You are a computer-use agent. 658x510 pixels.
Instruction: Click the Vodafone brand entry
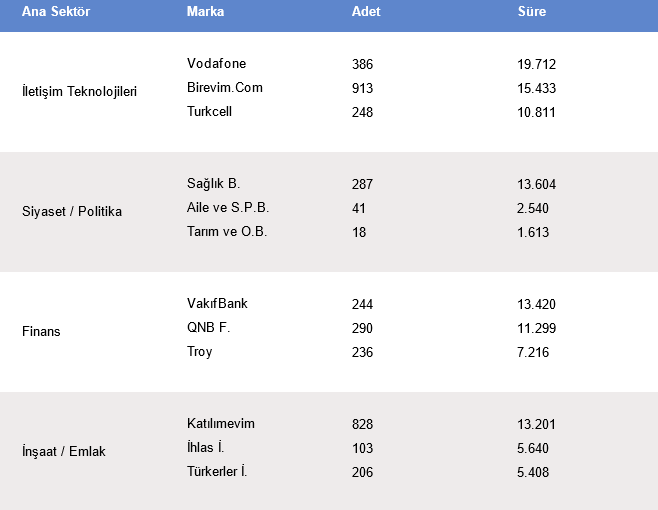click(x=216, y=64)
